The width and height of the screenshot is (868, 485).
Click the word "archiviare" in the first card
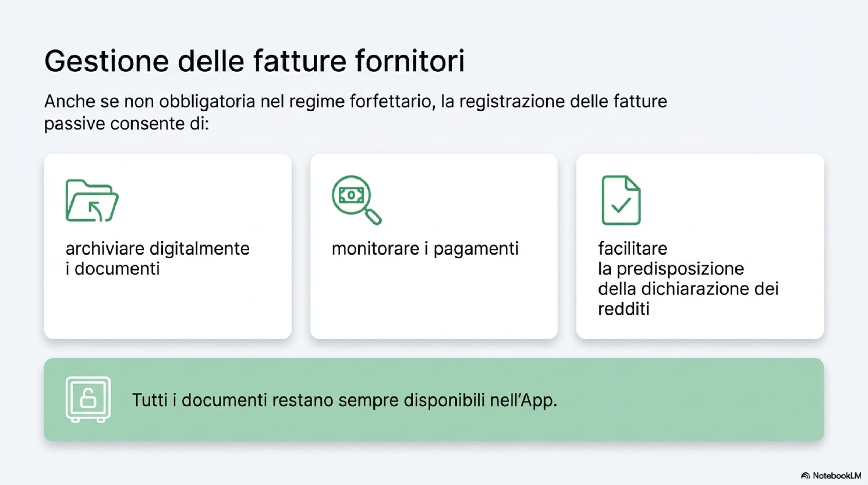pos(105,248)
